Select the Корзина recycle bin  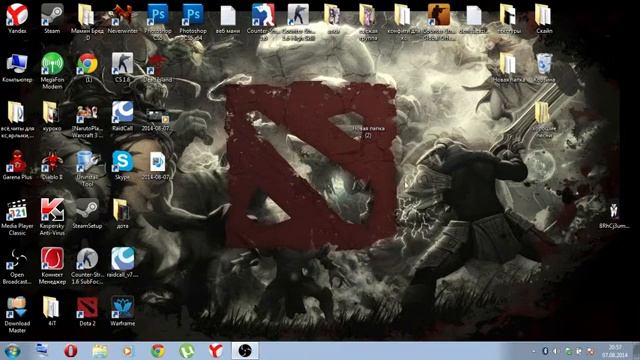point(544,67)
